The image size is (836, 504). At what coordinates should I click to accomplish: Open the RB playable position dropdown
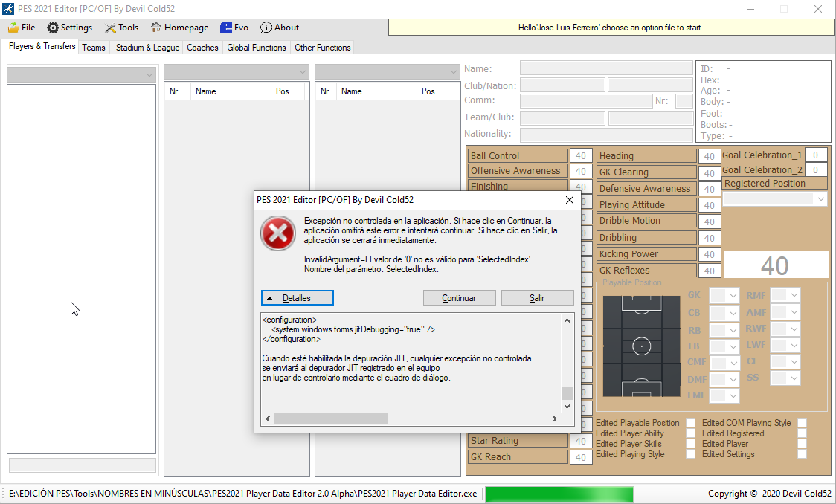tap(724, 330)
